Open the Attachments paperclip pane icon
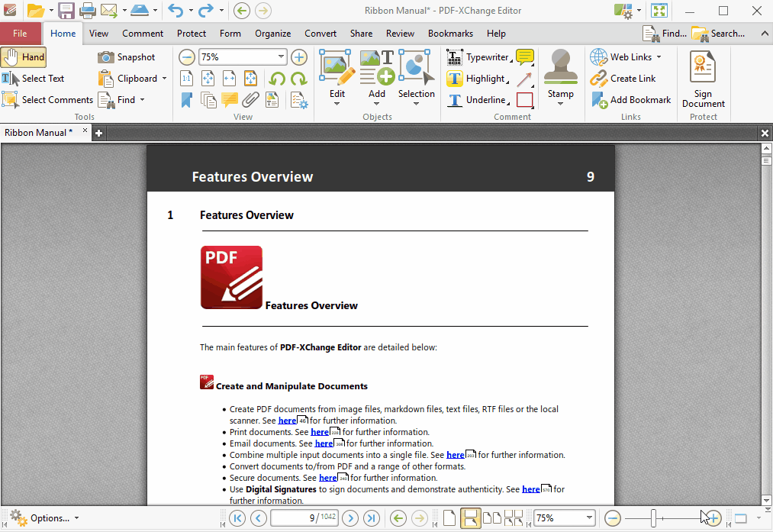The height and width of the screenshot is (532, 773). point(250,100)
